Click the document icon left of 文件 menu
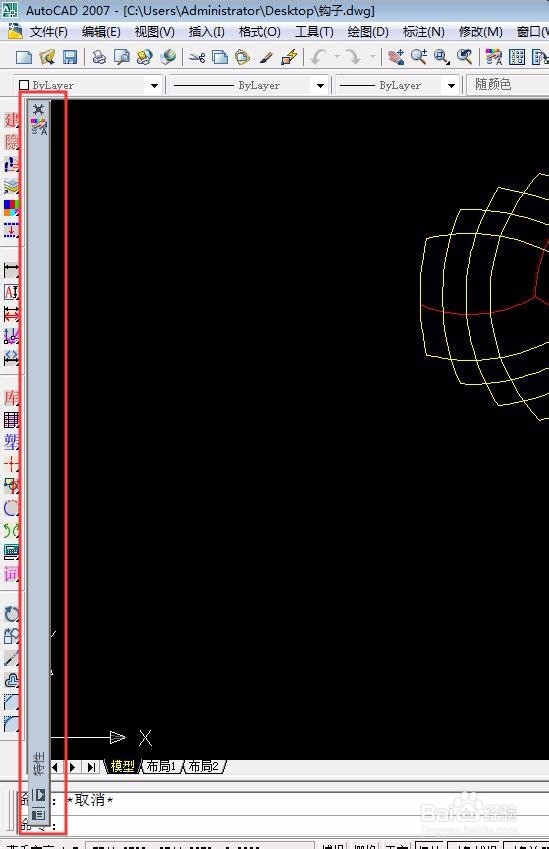549x849 pixels. 15,32
